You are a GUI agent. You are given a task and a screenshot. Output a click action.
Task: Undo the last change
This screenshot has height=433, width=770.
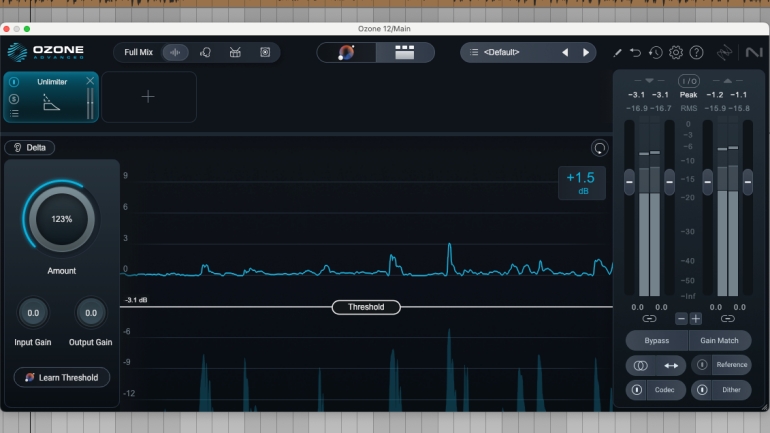[635, 53]
